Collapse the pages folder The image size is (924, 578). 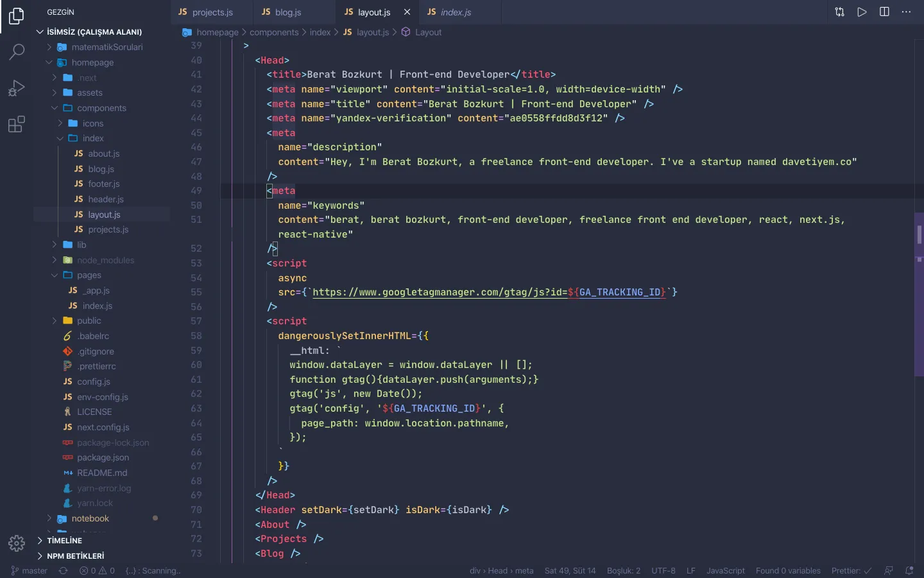[101, 275]
